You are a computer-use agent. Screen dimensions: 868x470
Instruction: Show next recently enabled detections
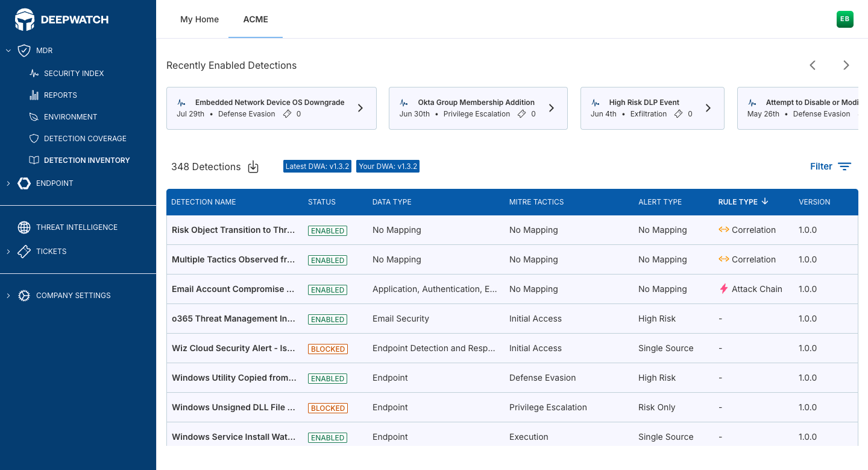[x=846, y=65]
